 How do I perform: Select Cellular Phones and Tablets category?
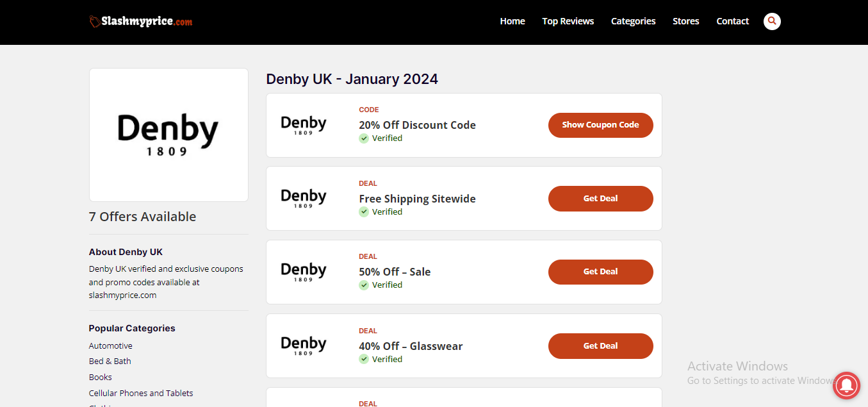click(141, 393)
